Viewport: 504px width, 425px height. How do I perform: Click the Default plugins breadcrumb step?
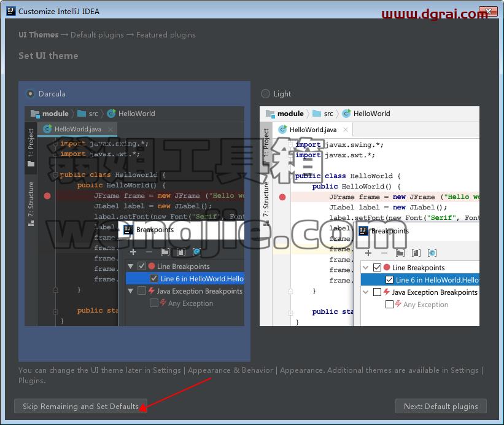tap(97, 35)
